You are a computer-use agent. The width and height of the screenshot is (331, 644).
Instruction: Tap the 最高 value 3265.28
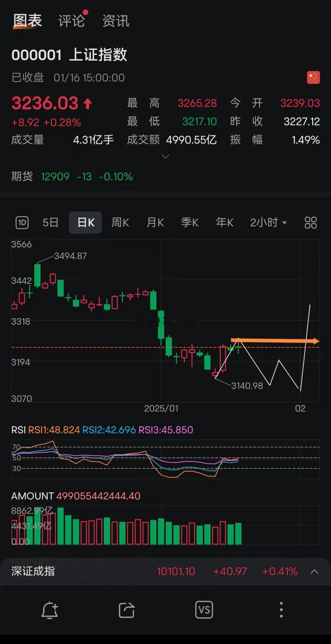tap(197, 103)
